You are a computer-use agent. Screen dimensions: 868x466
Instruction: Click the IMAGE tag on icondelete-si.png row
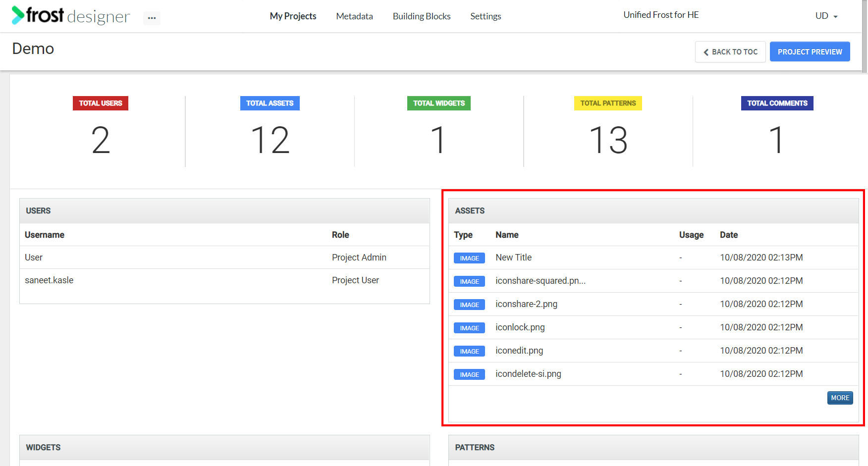point(469,374)
